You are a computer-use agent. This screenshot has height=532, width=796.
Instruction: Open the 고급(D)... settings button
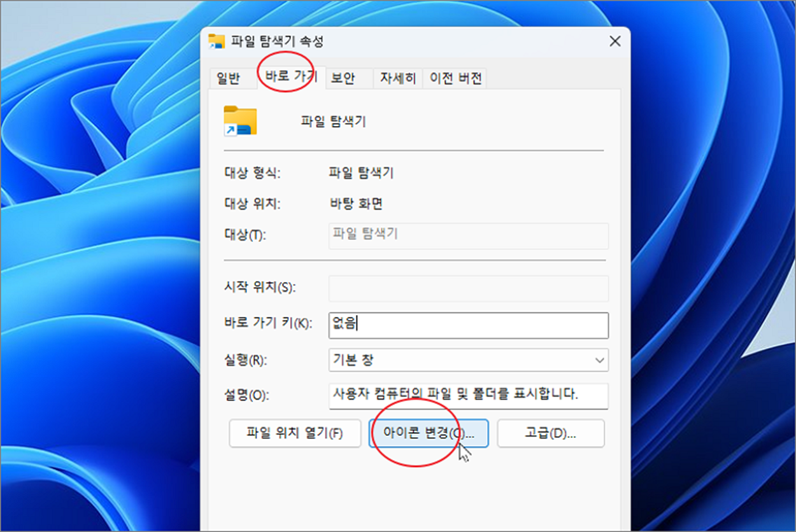point(551,433)
